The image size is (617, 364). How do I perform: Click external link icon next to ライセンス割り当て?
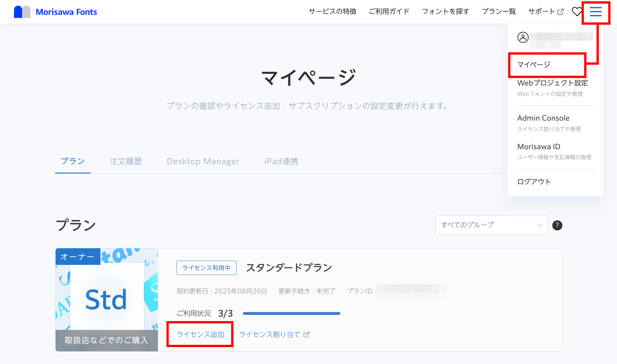[306, 334]
